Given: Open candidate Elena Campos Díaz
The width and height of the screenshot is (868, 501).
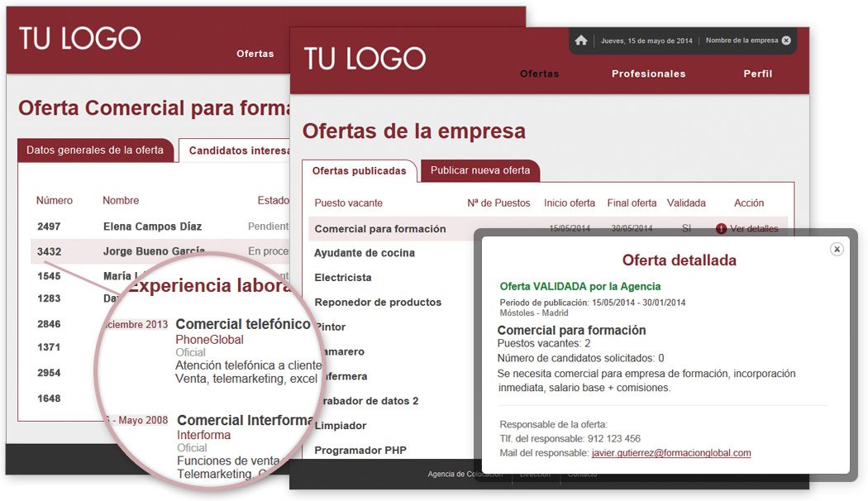Looking at the screenshot, I should click(x=152, y=227).
